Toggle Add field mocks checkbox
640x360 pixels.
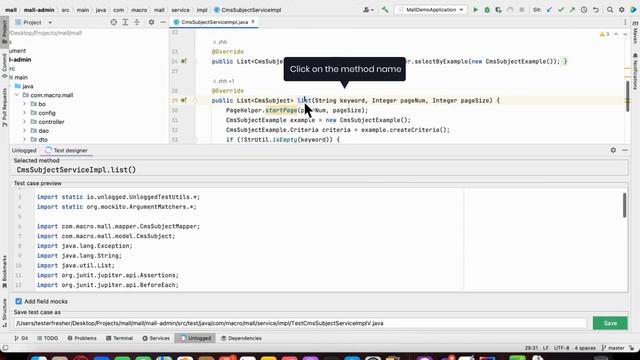[x=19, y=301]
